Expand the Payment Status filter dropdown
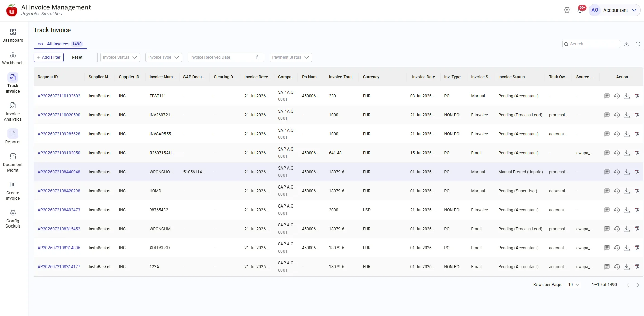 [291, 57]
